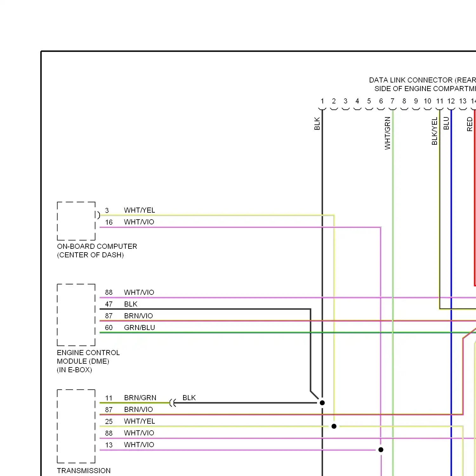
Task: Select data link connector pin number 10
Action: tap(427, 101)
